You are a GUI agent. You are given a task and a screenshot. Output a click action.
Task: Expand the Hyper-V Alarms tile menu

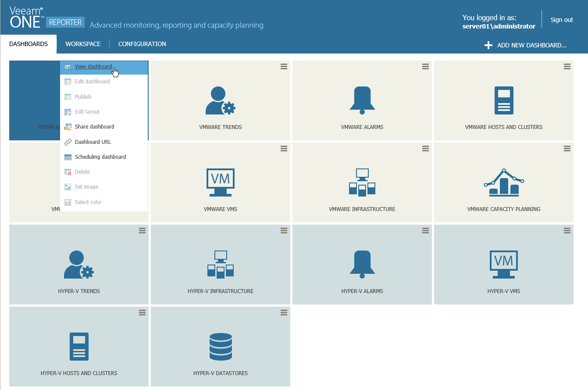click(x=425, y=230)
